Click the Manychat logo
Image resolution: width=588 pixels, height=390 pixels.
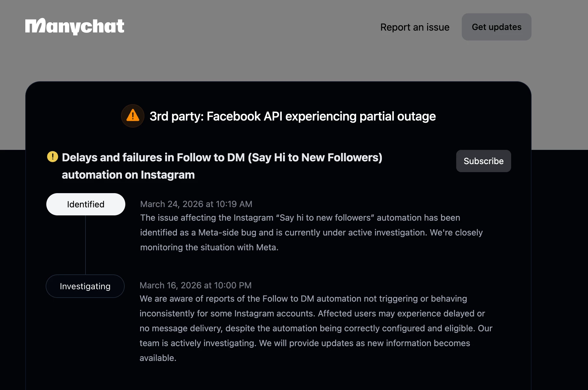point(75,27)
